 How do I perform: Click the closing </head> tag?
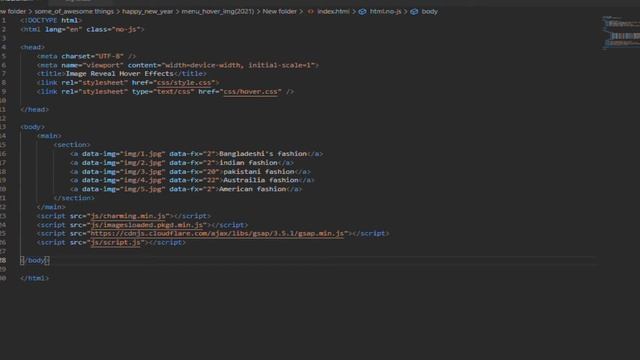(x=34, y=109)
